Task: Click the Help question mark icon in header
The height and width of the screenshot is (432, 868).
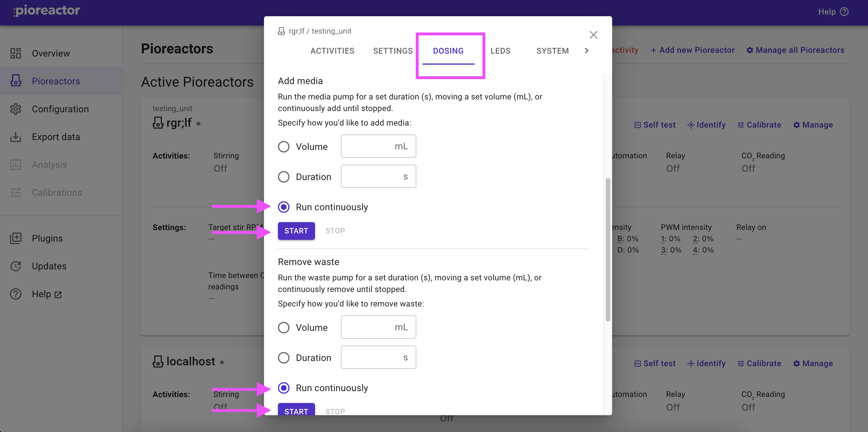Action: pos(845,12)
